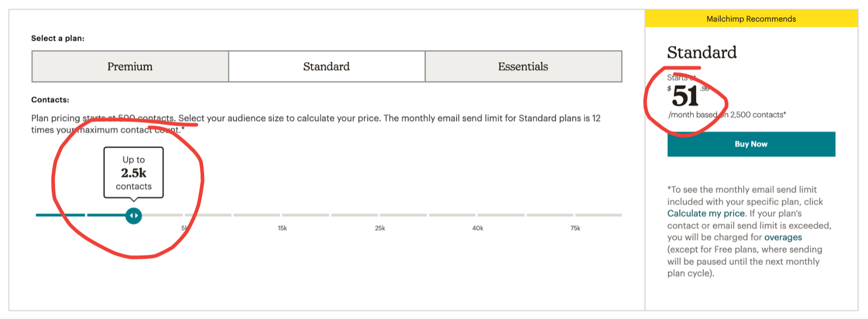Click the 51 dollar price figure
This screenshot has height=319, width=868.
click(685, 96)
